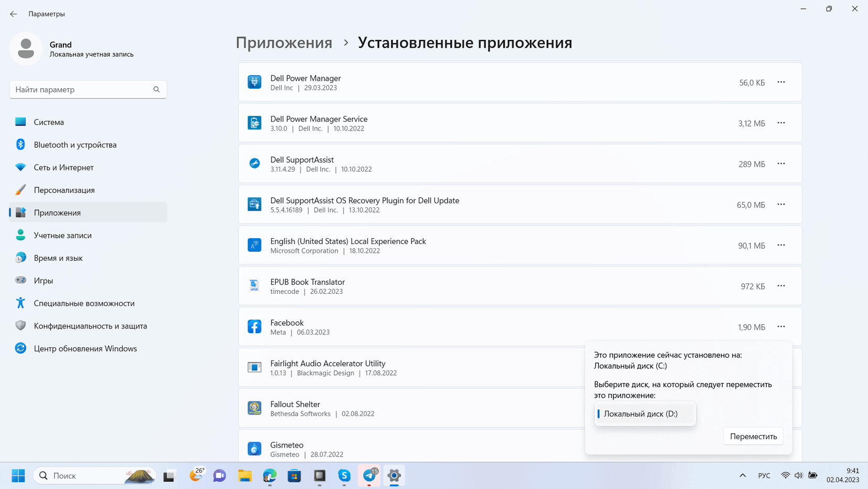Click the Dell SupportAssist app icon
The image size is (868, 489).
point(254,164)
